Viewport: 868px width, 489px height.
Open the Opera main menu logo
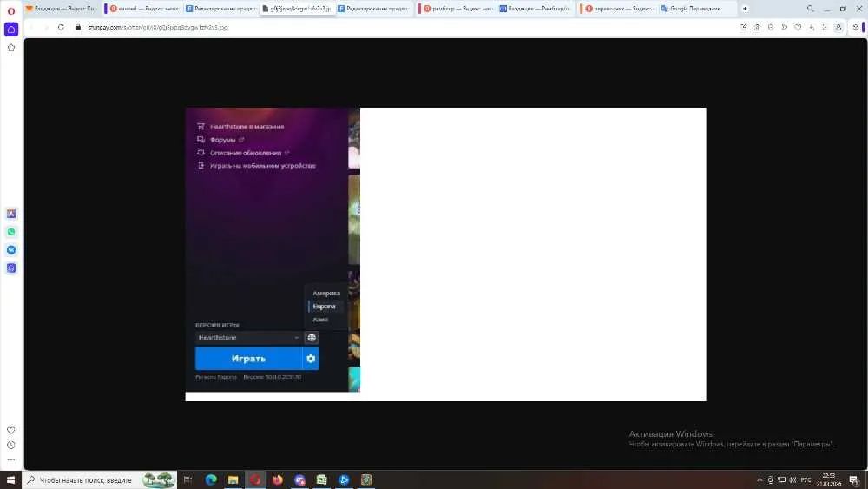[11, 10]
